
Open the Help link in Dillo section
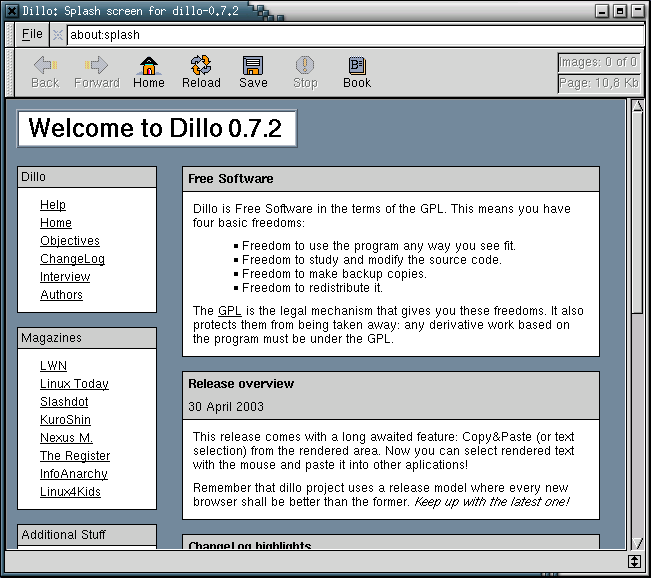click(53, 205)
